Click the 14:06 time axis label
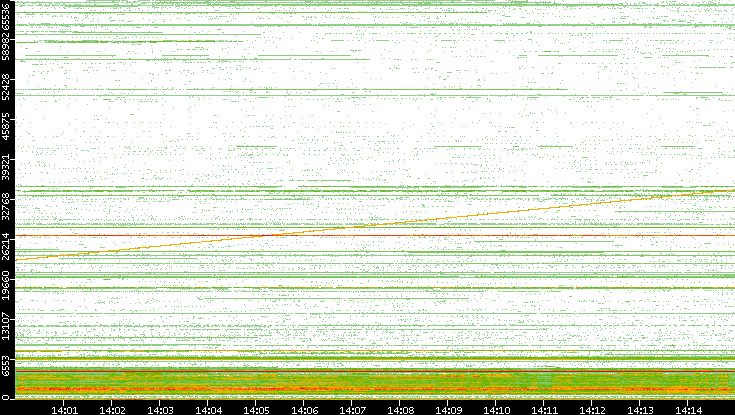Screen dimensions: 735x415 304,410
